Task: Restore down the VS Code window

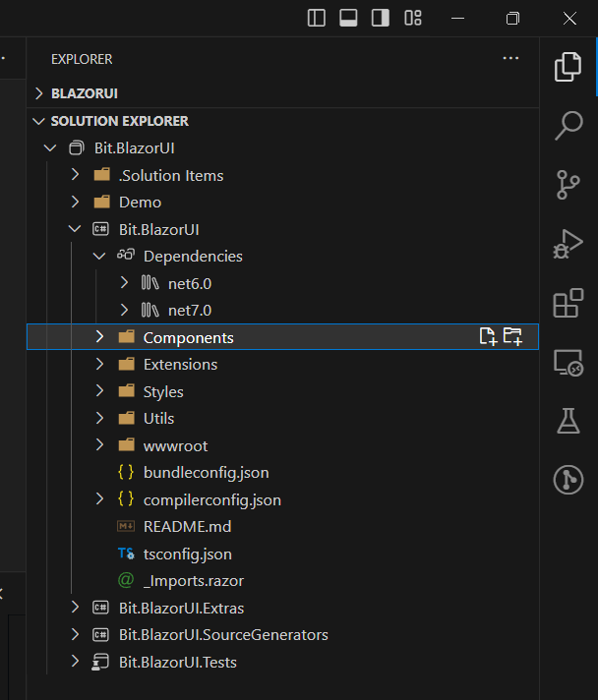Action: point(512,19)
